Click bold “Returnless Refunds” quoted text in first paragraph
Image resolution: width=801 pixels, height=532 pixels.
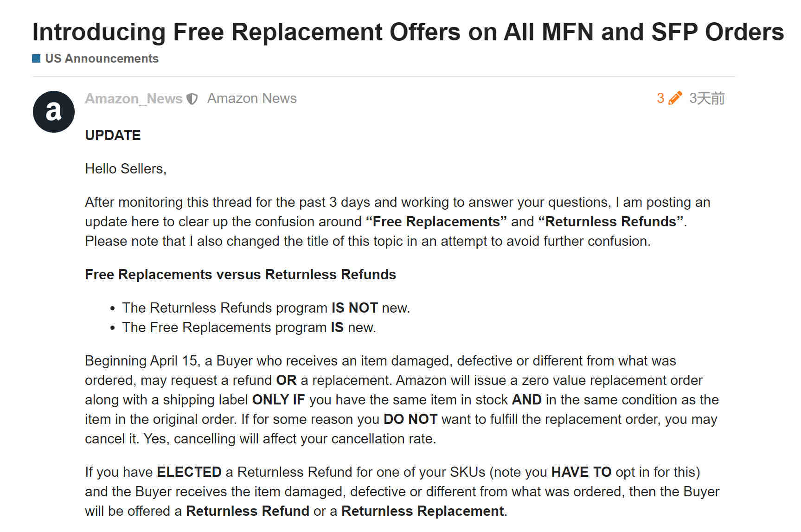pyautogui.click(x=610, y=222)
